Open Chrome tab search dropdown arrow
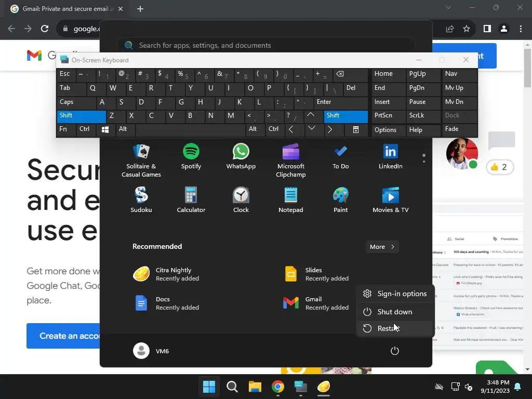The width and height of the screenshot is (532, 399). click(448, 7)
